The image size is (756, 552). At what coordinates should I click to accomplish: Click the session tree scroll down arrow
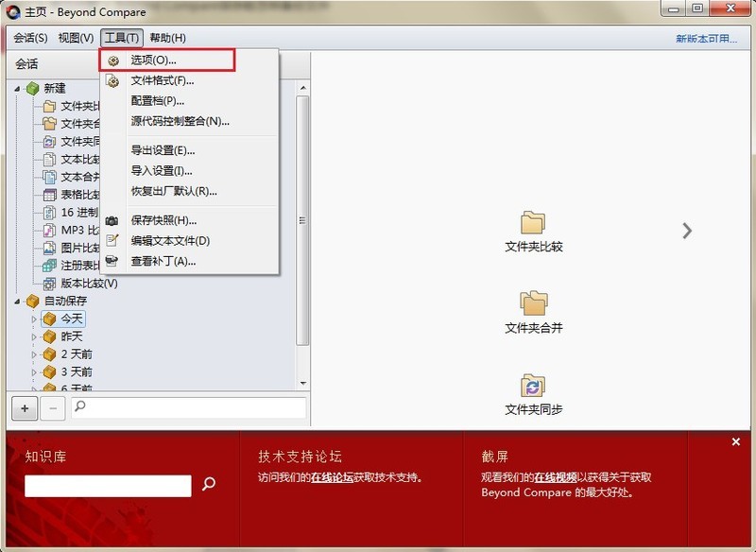[302, 383]
